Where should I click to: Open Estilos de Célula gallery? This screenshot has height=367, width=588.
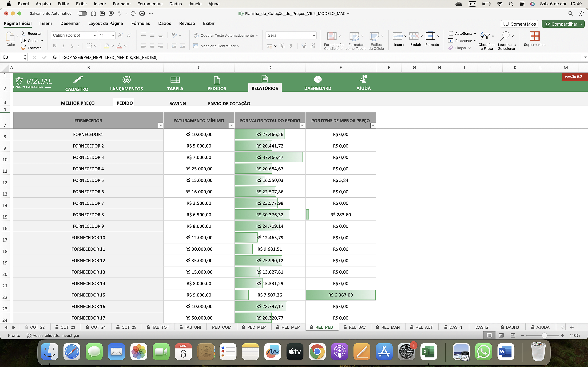click(x=376, y=40)
